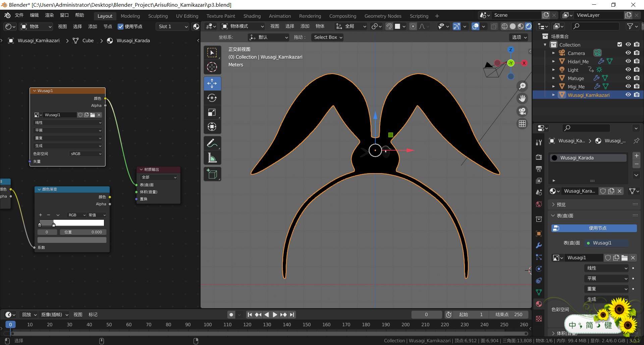
Task: Open the Tool properties tab
Action: tap(539, 142)
